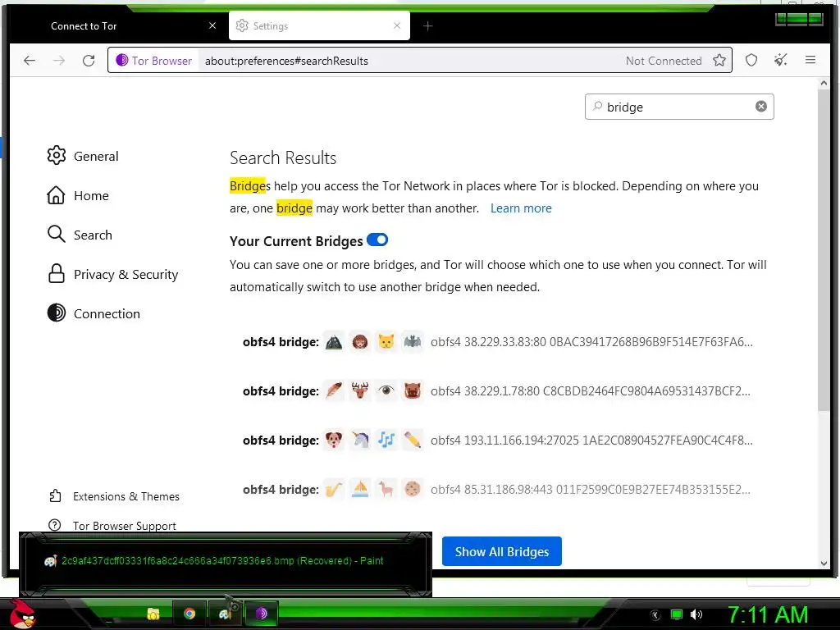The width and height of the screenshot is (840, 630).
Task: Click the Paint window preview thumbnail
Action: 226,564
